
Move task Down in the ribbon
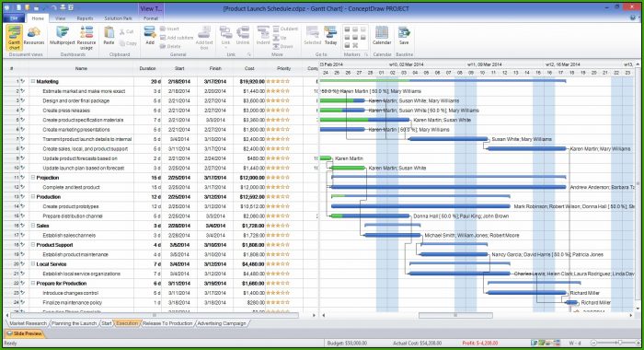pos(283,46)
